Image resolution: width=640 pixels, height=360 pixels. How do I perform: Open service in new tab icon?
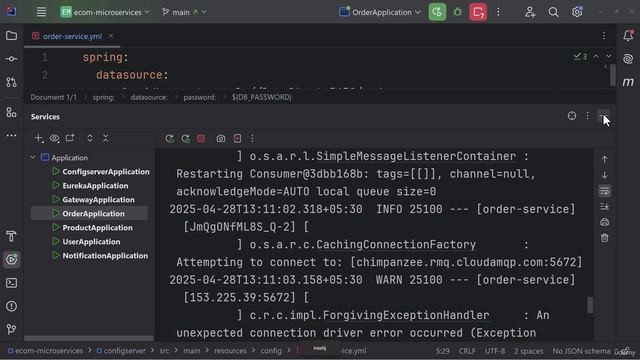click(x=70, y=138)
